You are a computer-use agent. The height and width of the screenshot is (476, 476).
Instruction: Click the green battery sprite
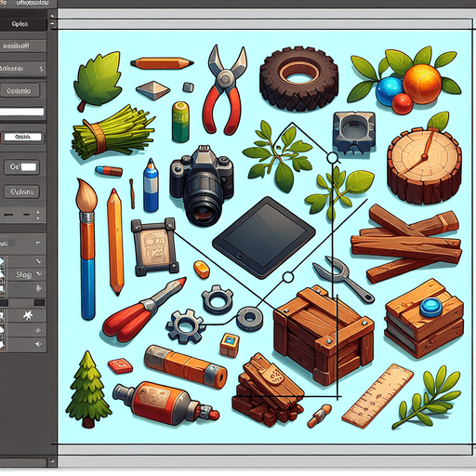(x=180, y=122)
